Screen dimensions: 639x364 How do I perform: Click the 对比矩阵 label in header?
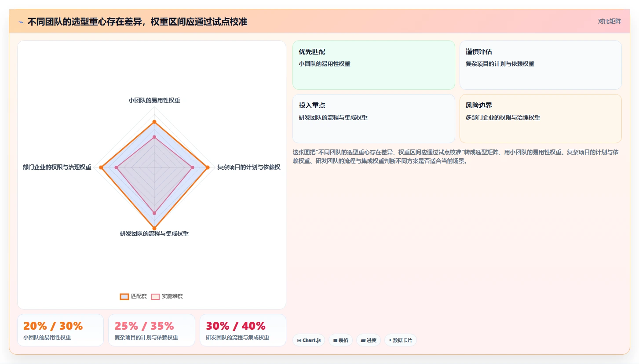coord(609,21)
